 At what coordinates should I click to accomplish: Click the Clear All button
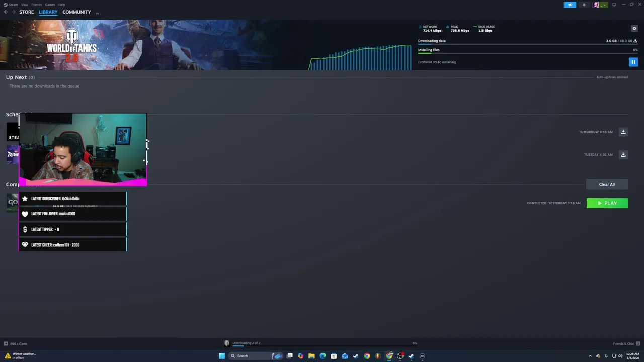tap(607, 184)
